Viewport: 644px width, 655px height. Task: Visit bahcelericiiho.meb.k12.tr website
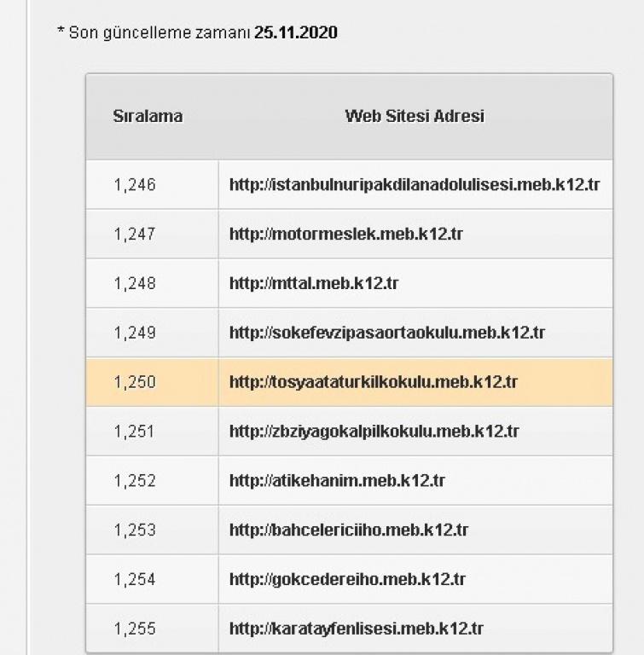[x=349, y=530]
